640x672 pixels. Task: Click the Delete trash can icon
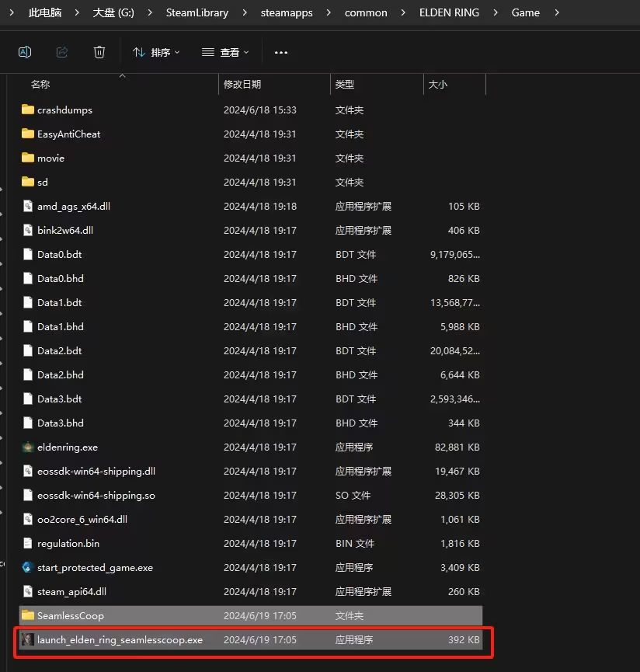pos(99,52)
